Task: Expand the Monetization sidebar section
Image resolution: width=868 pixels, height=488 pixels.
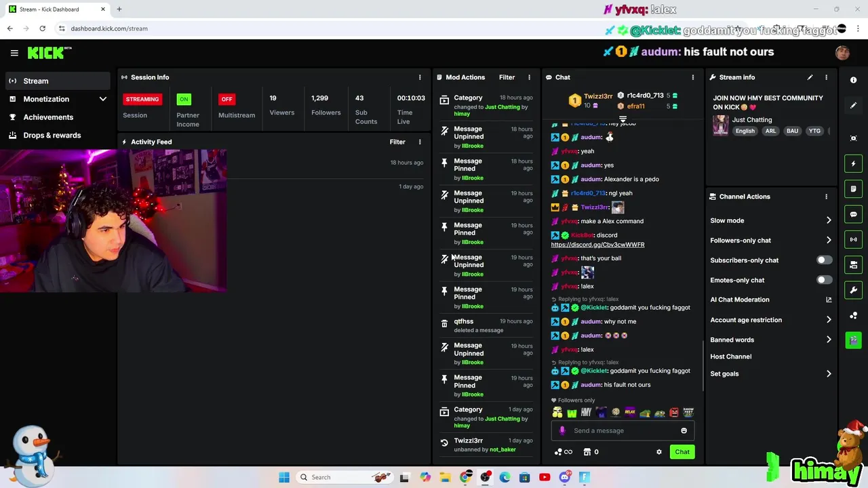Action: tap(103, 99)
